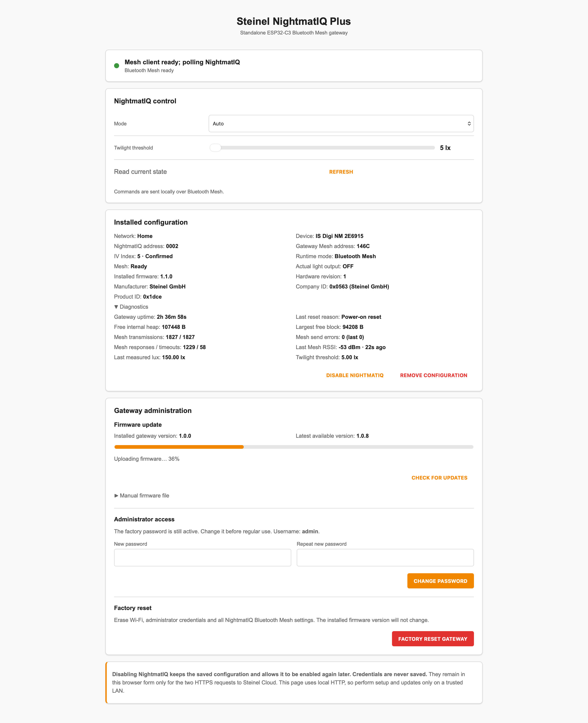Click the 'Steinel NightmatIQ Plus' page title
Screen dimensions: 588x723
294,21
